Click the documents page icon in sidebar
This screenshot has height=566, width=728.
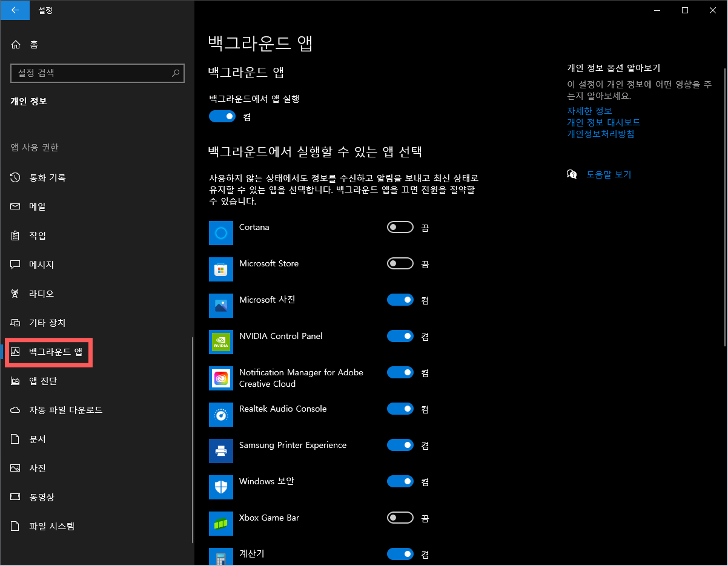tap(16, 439)
